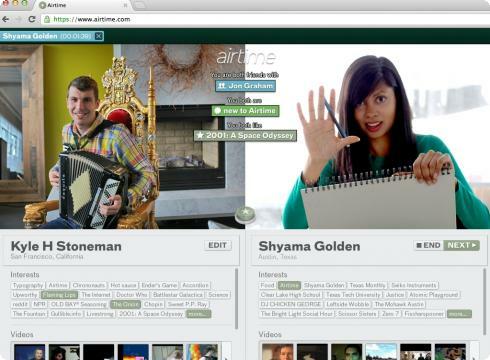Click the browser back arrow
The width and height of the screenshot is (490, 360).
click(5, 19)
